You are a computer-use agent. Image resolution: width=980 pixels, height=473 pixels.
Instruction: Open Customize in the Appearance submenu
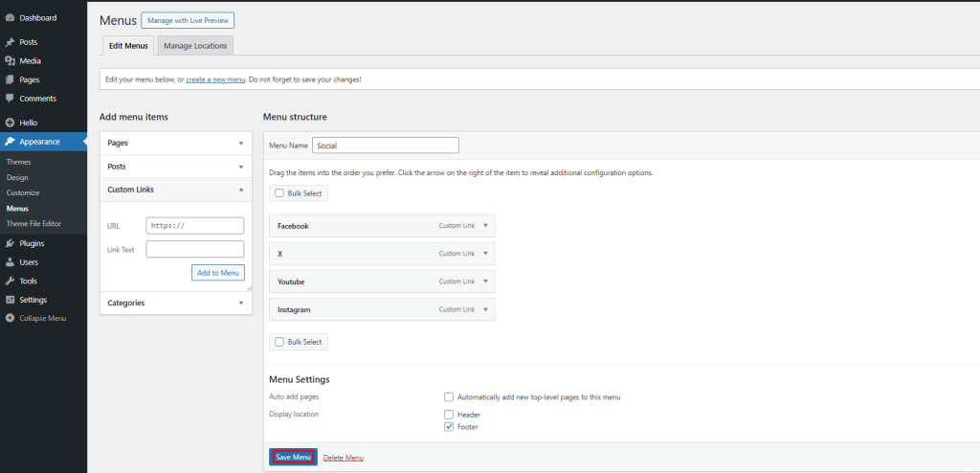(x=23, y=192)
